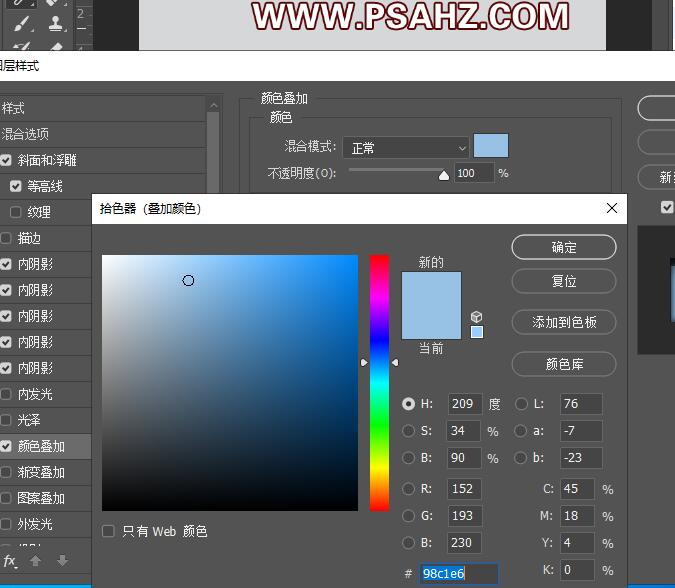Open the fx menu in the styles list
Viewport: 675px width, 588px height.
tap(9, 561)
